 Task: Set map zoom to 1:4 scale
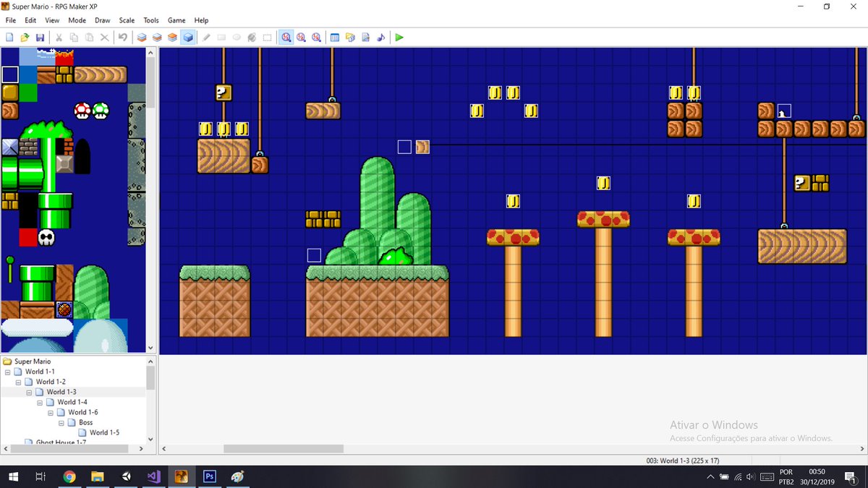coord(316,37)
